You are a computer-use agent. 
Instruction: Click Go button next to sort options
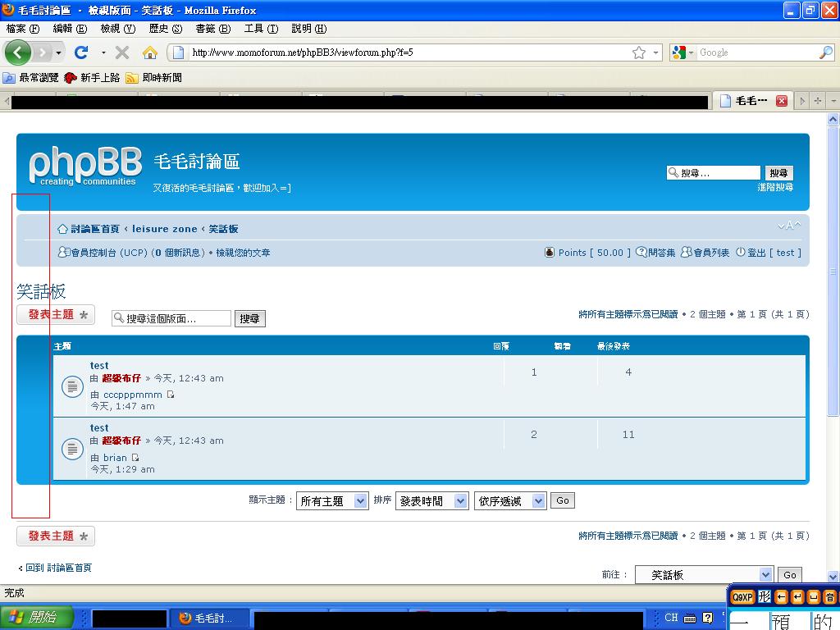tap(563, 500)
